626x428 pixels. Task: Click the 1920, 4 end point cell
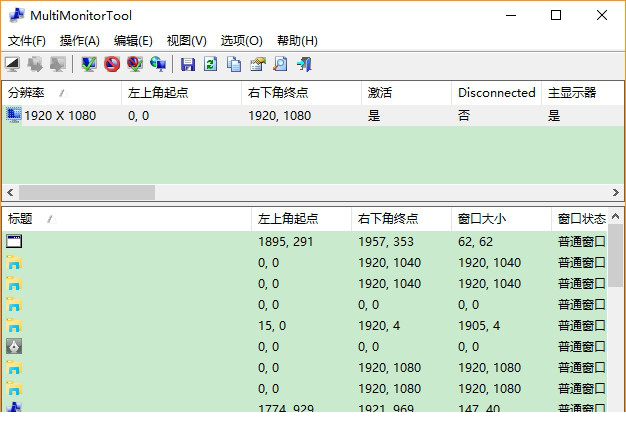[x=379, y=325]
